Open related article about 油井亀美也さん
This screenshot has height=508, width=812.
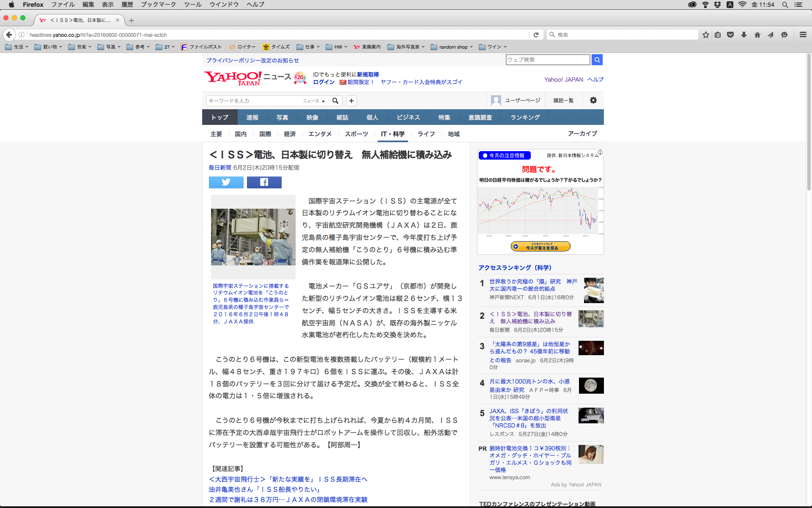click(264, 489)
